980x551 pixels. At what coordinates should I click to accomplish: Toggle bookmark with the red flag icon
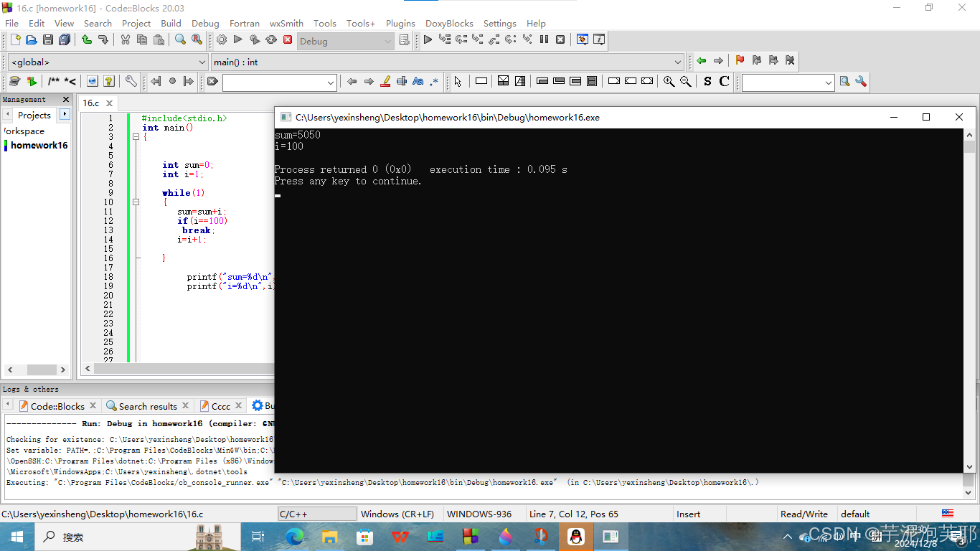click(740, 61)
